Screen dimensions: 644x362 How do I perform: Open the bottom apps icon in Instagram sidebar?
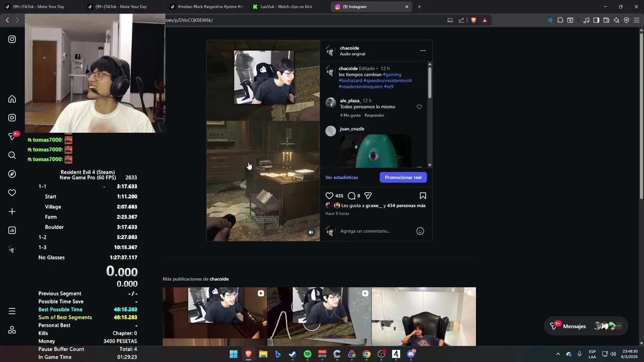pyautogui.click(x=12, y=330)
